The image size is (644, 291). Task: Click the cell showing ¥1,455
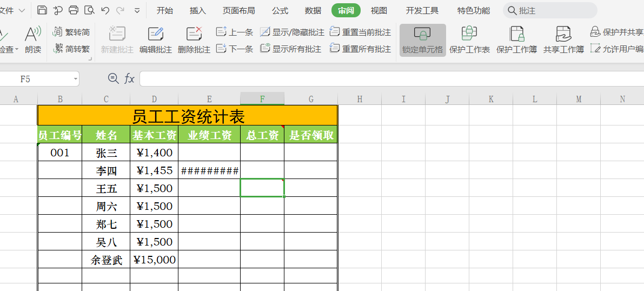pos(154,170)
